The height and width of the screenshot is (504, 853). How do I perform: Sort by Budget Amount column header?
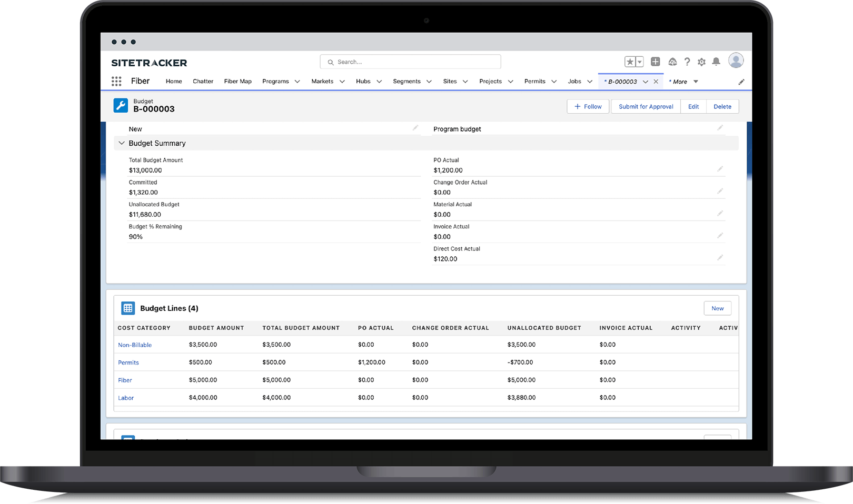point(216,328)
